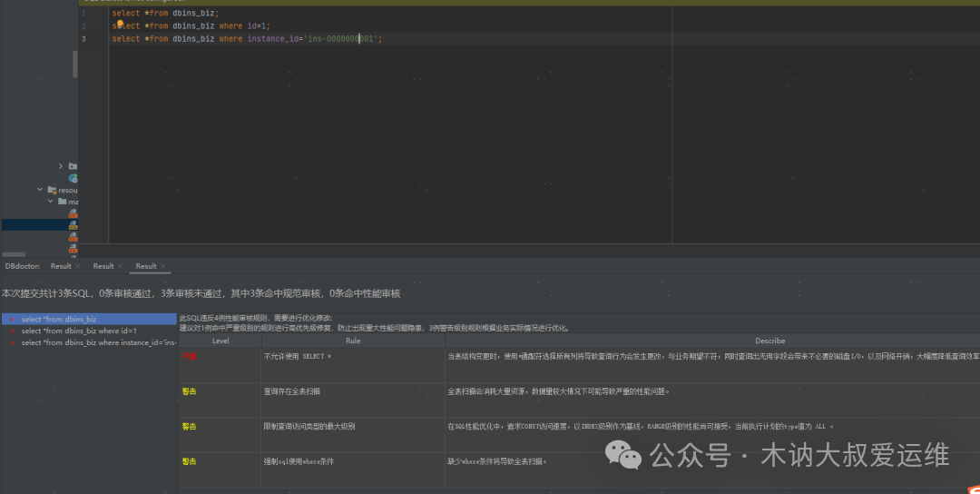The width and height of the screenshot is (980, 494).
Task: Click the red X icon on the highlighted 'select *from dbins_biz' row
Action: 13,319
